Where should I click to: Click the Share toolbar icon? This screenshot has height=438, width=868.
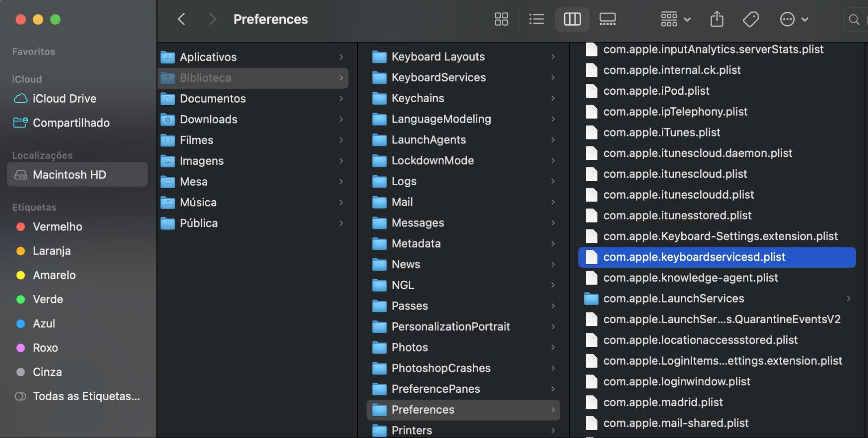(x=717, y=19)
